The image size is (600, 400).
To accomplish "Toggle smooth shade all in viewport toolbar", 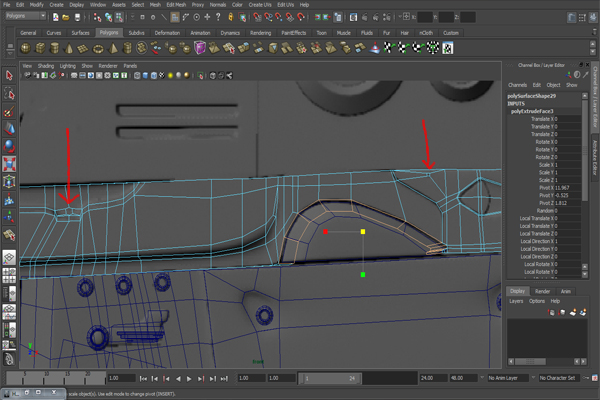I will [x=145, y=75].
